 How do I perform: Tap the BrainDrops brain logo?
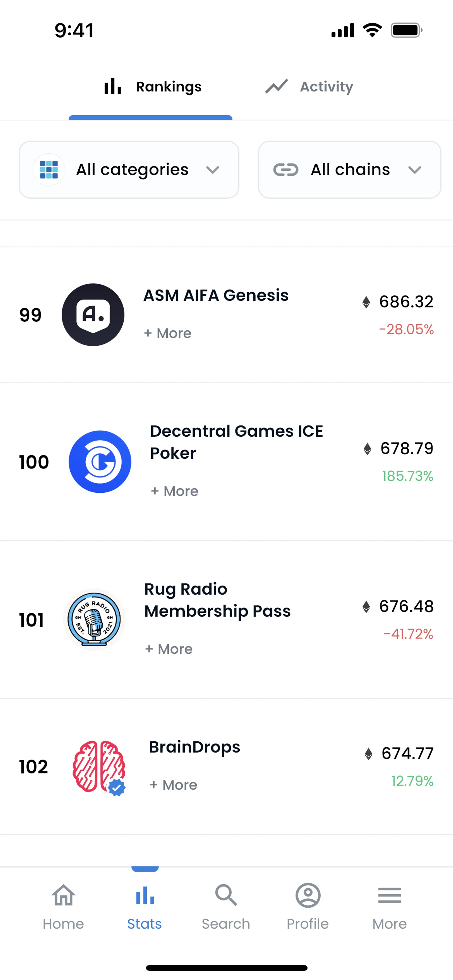(x=99, y=767)
